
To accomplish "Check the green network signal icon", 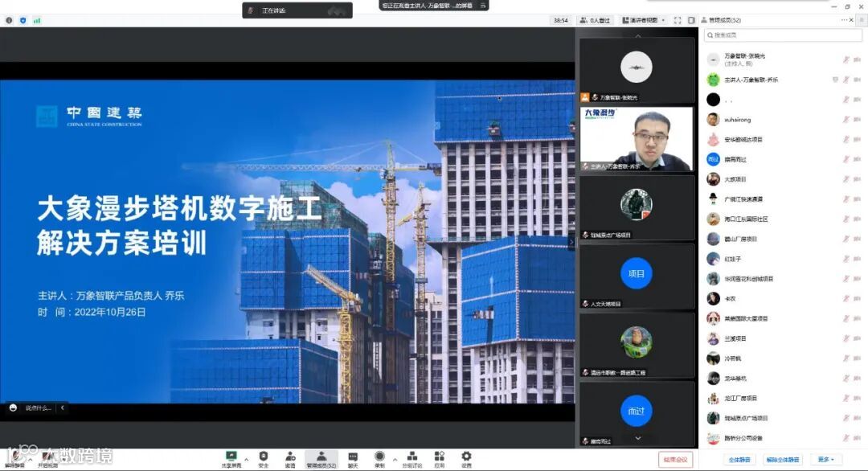I will click(x=37, y=20).
